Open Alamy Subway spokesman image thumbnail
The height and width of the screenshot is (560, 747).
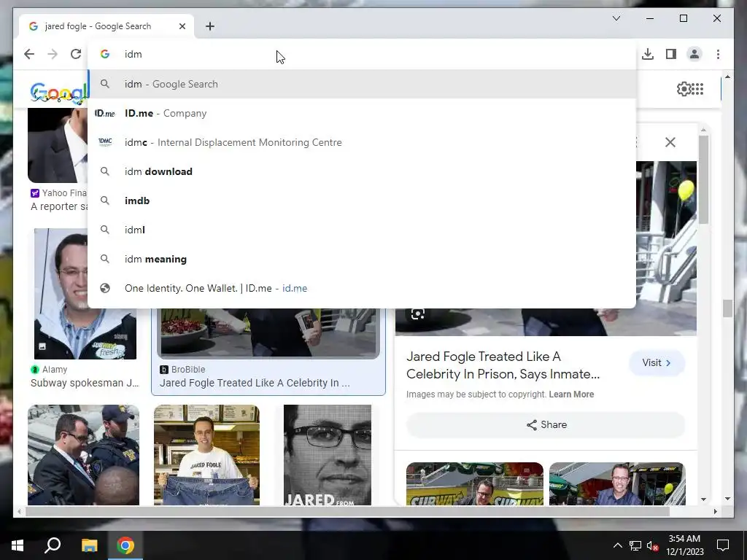tap(85, 294)
